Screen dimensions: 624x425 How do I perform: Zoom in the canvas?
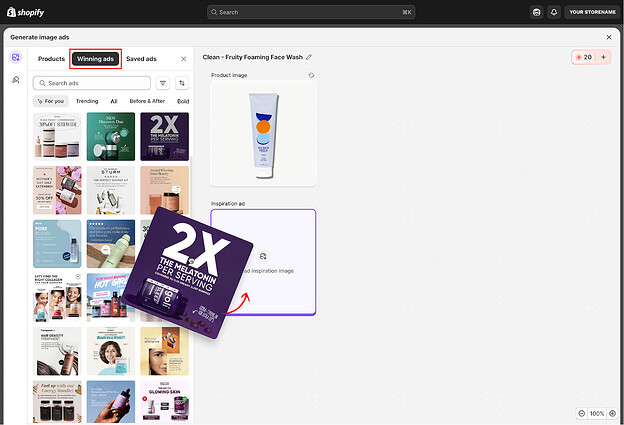click(x=612, y=413)
